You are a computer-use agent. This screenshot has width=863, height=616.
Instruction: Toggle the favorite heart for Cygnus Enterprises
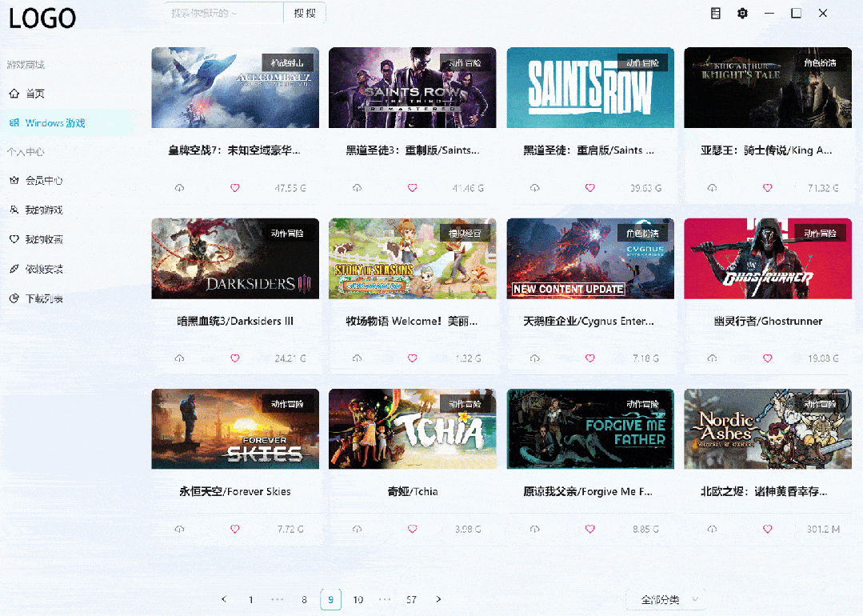590,358
